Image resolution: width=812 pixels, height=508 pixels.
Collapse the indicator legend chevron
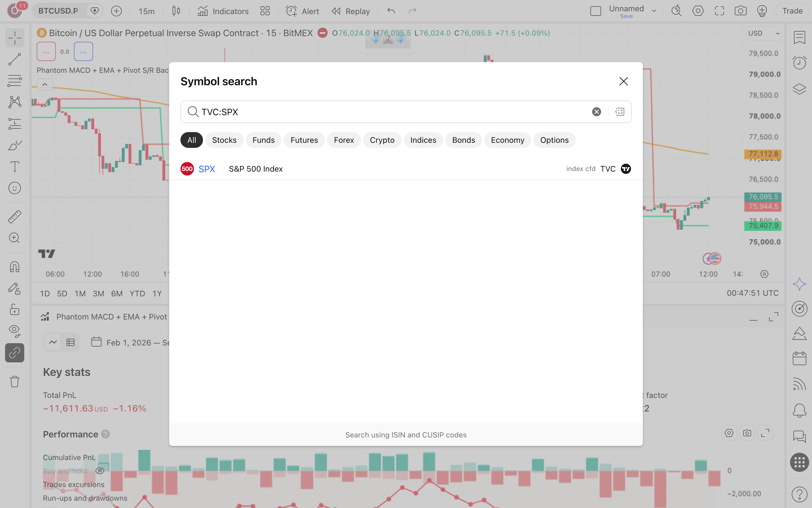[45, 84]
